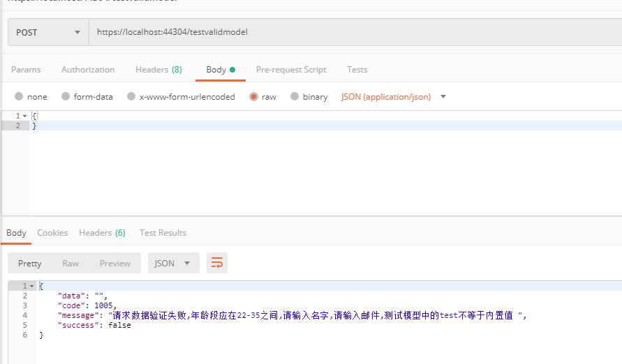Open the request Headers (8) tab
622x364 pixels.
tap(158, 70)
